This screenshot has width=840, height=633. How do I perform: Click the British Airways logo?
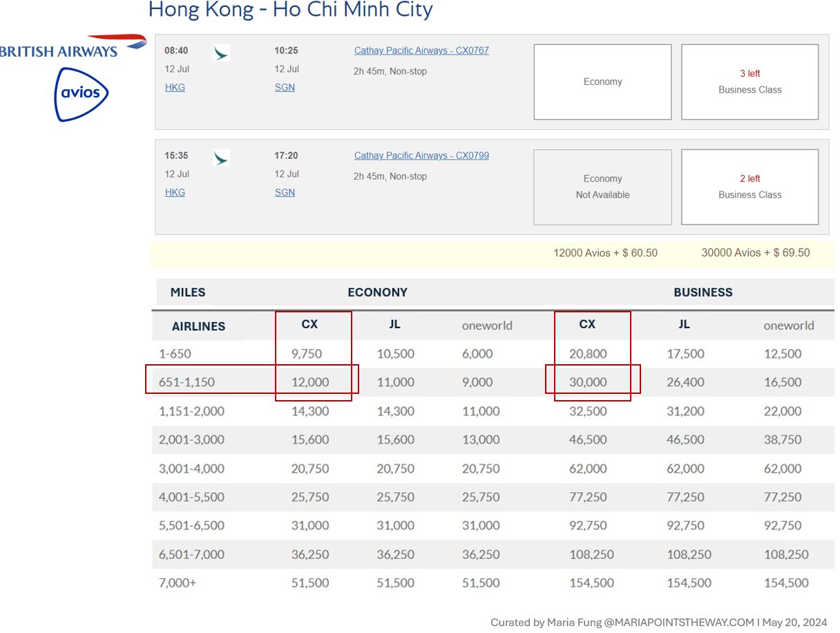click(72, 46)
